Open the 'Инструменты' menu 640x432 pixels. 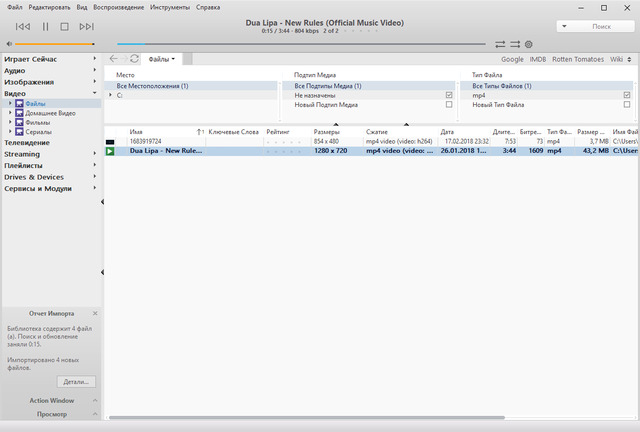(x=168, y=7)
